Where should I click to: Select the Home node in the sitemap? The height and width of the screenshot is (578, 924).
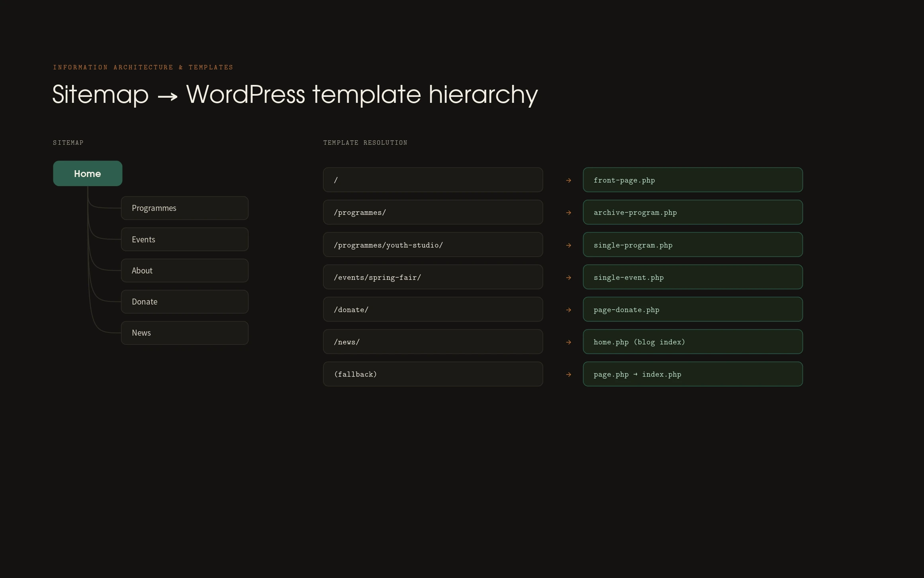88,173
